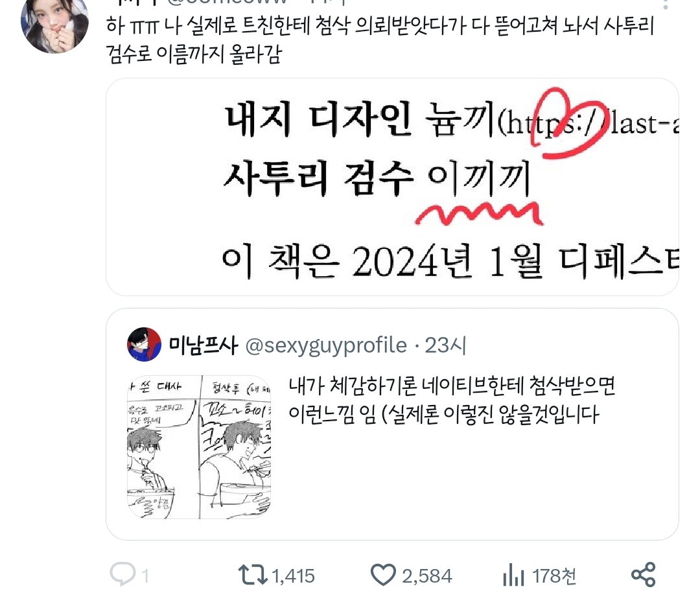Click the retweet count 1,415
This screenshot has height=604, width=700.
[294, 576]
